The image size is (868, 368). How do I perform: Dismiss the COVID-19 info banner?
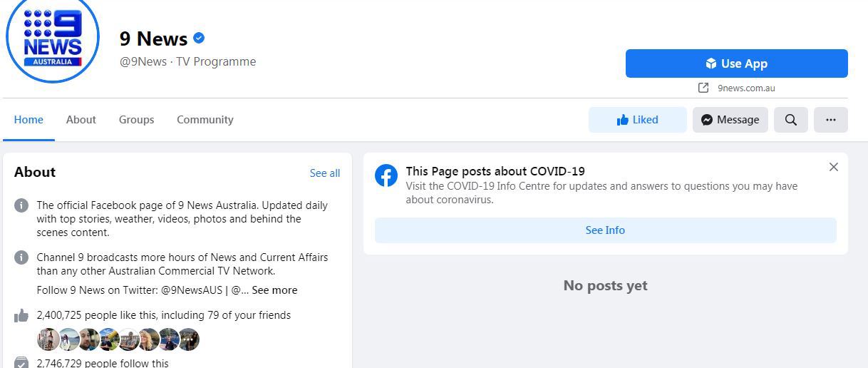pos(834,167)
